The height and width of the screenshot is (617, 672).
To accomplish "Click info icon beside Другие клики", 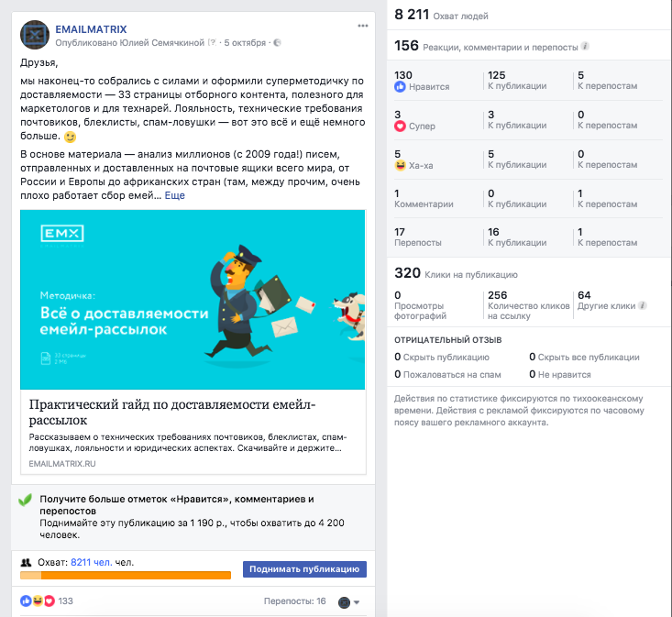I will (x=642, y=305).
